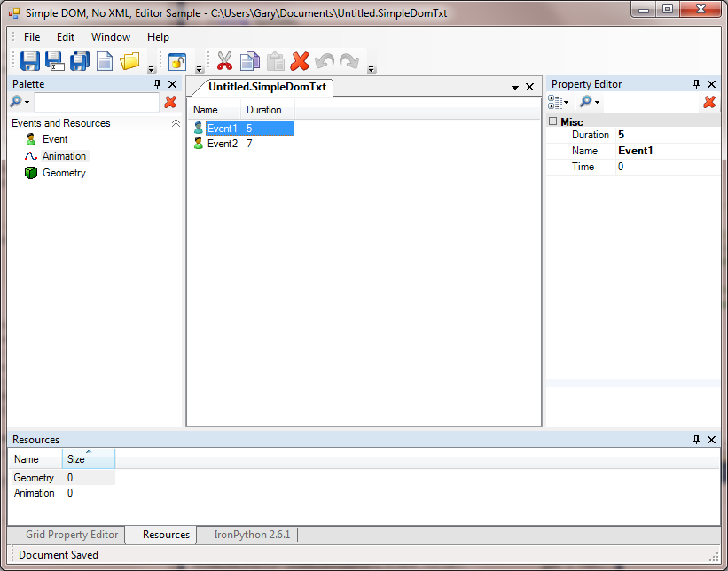Close the Property Editor panel
The height and width of the screenshot is (571, 728).
coord(711,84)
